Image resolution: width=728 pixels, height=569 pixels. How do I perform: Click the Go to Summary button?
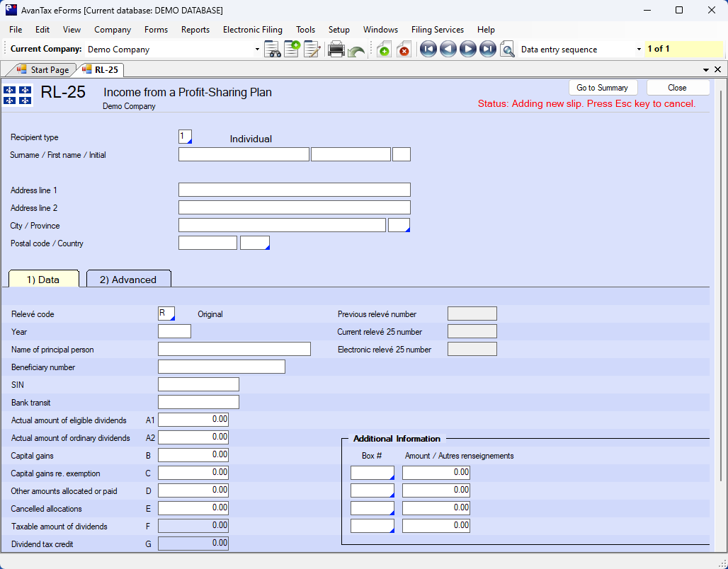[x=602, y=88]
